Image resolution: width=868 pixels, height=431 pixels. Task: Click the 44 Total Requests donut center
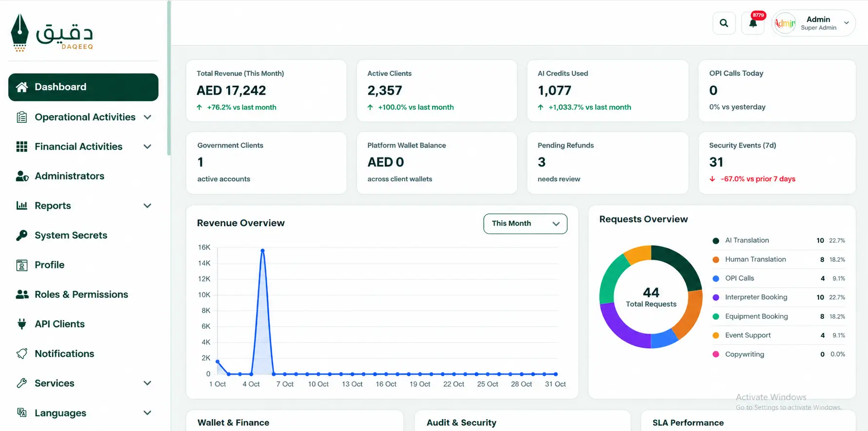click(x=651, y=297)
